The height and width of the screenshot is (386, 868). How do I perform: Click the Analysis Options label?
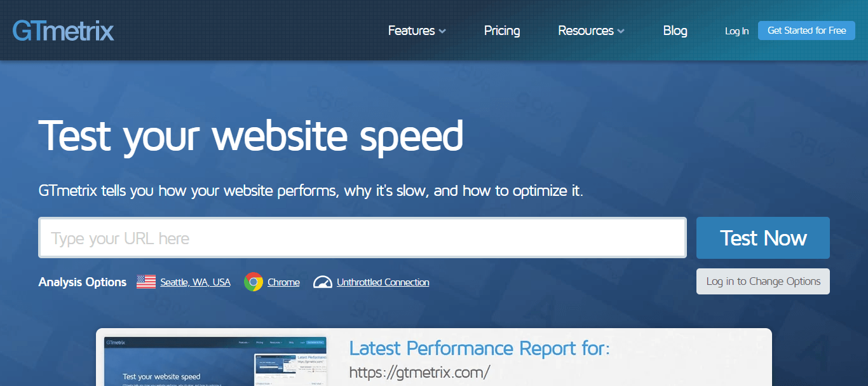coord(83,282)
